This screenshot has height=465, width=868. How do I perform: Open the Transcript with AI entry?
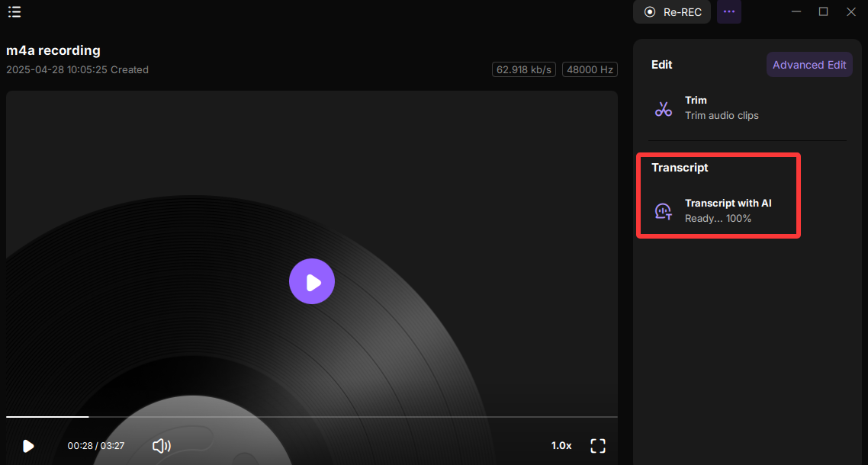tap(728, 210)
